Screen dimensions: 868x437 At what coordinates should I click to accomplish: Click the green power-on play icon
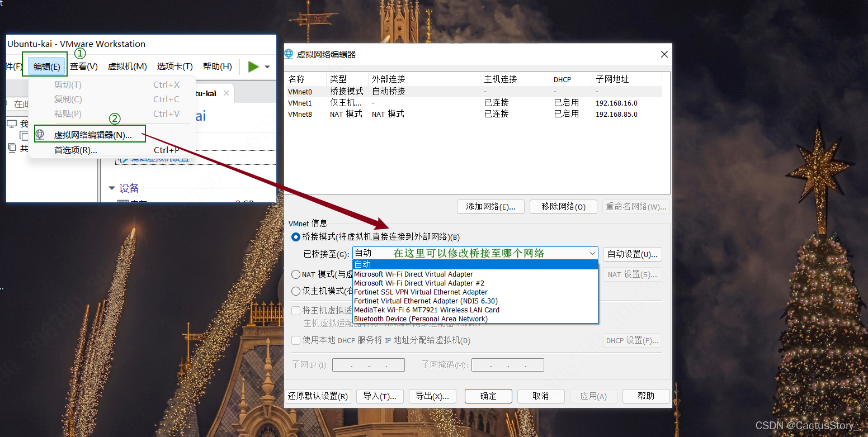tap(253, 66)
